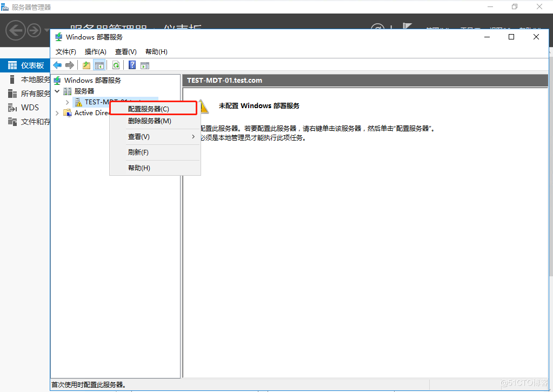
Task: Open the 文件(F) menu
Action: [65, 52]
